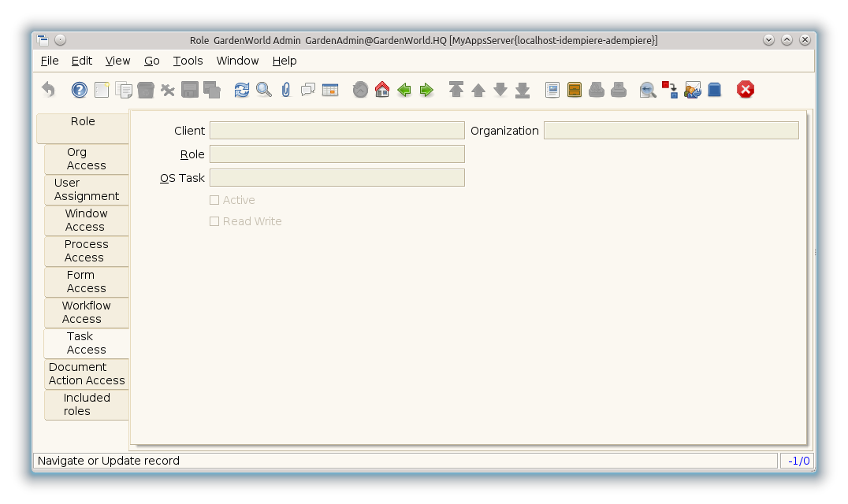848x504 pixels.
Task: Open the Lookup Record magnifier icon
Action: [x=264, y=90]
